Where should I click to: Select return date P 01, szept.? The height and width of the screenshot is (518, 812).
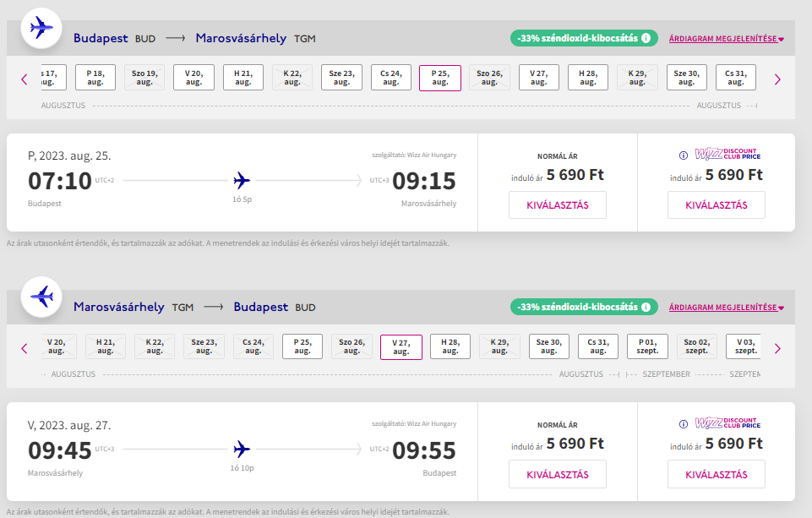[647, 346]
